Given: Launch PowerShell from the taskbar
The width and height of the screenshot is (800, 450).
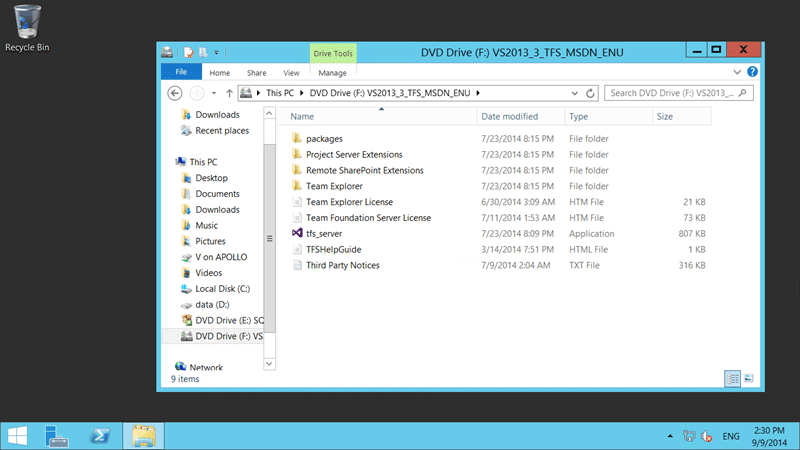Looking at the screenshot, I should coord(100,436).
